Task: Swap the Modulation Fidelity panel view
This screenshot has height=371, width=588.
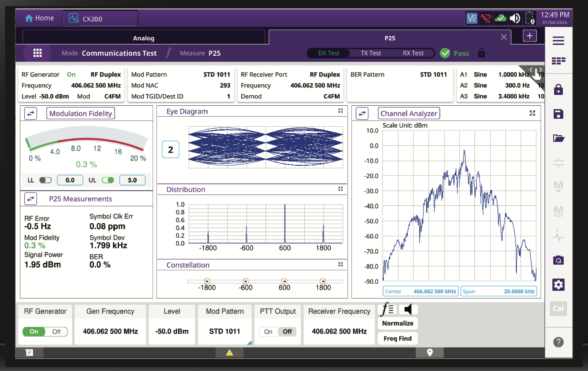Action: (31, 113)
